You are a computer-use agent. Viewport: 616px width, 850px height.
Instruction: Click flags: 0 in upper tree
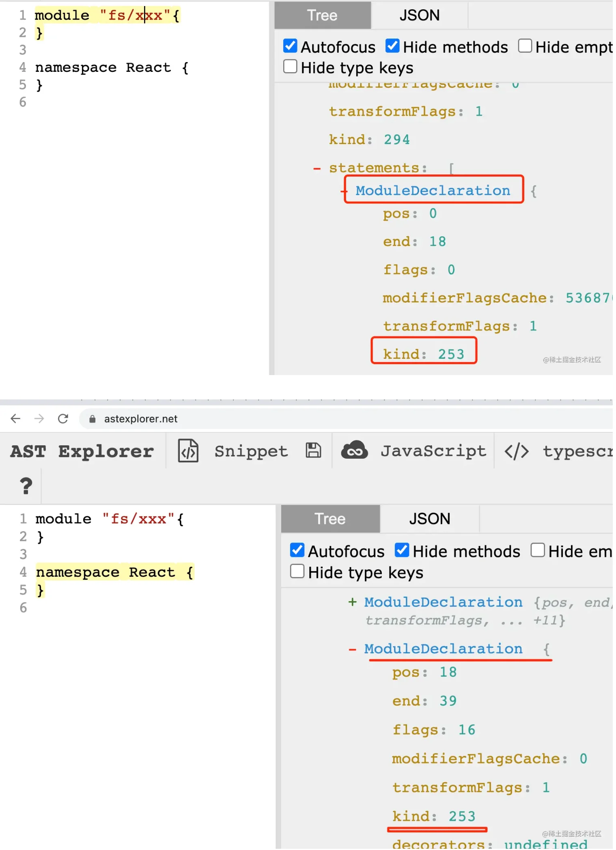click(x=419, y=270)
